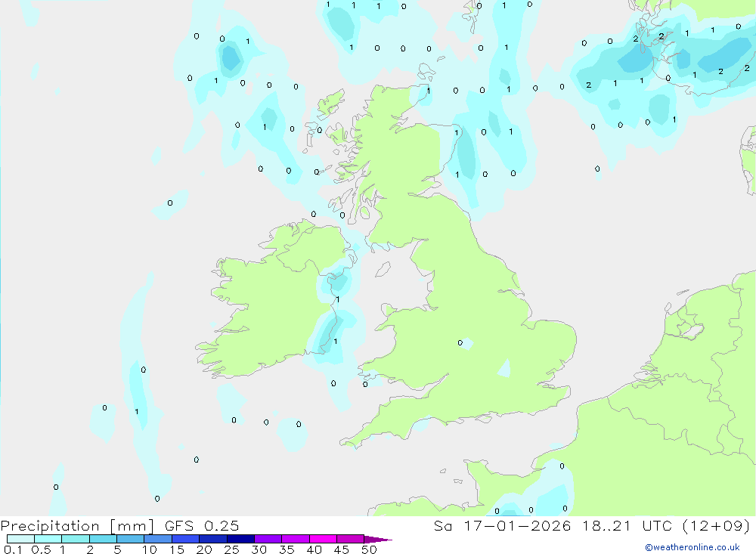The image size is (756, 554).
Task: Click the "45" legend scale label
Action: click(342, 549)
